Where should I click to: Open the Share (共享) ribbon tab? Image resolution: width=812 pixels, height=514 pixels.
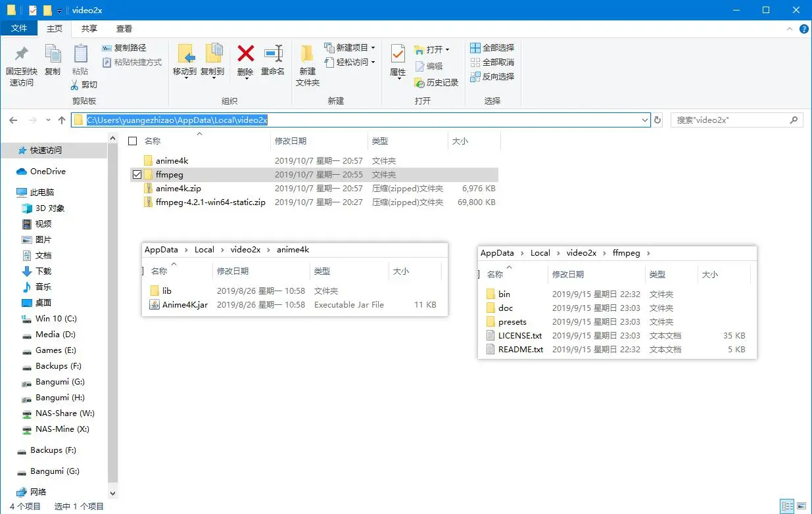(x=89, y=29)
